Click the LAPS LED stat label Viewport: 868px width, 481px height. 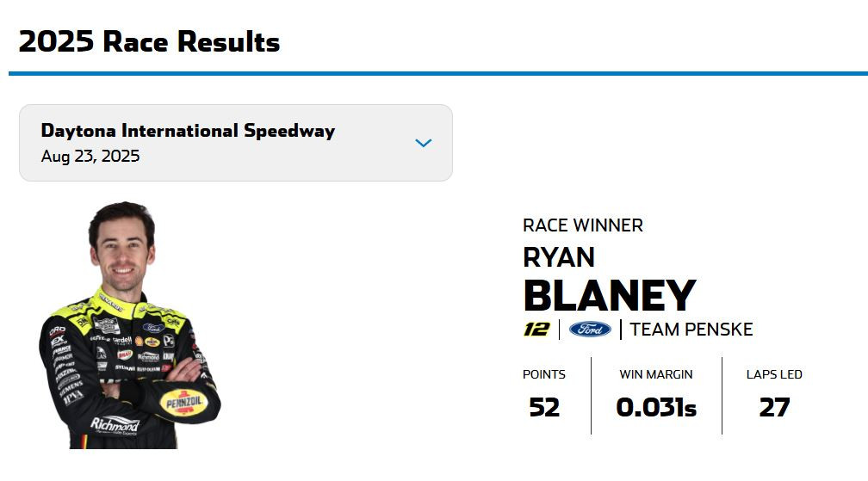[x=774, y=374]
